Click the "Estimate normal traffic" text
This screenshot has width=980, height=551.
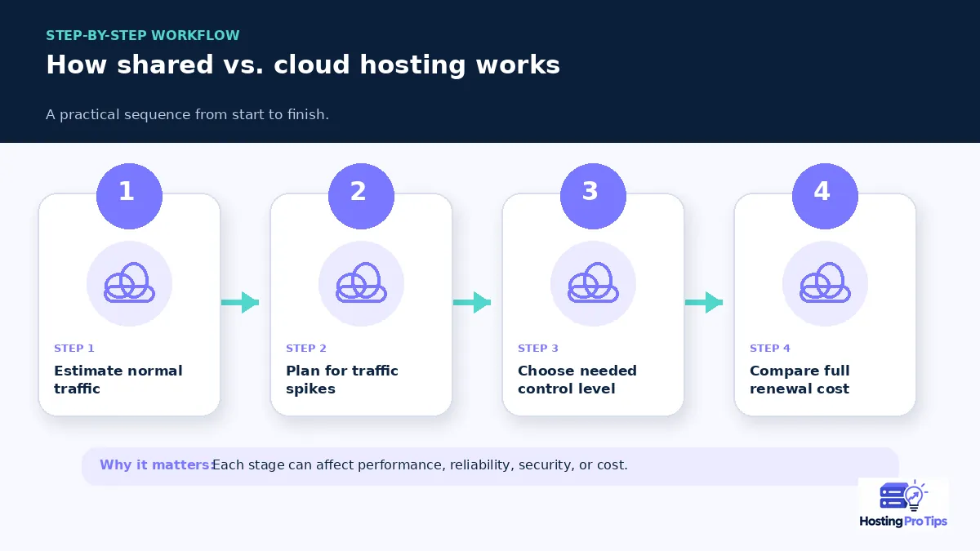(x=118, y=380)
